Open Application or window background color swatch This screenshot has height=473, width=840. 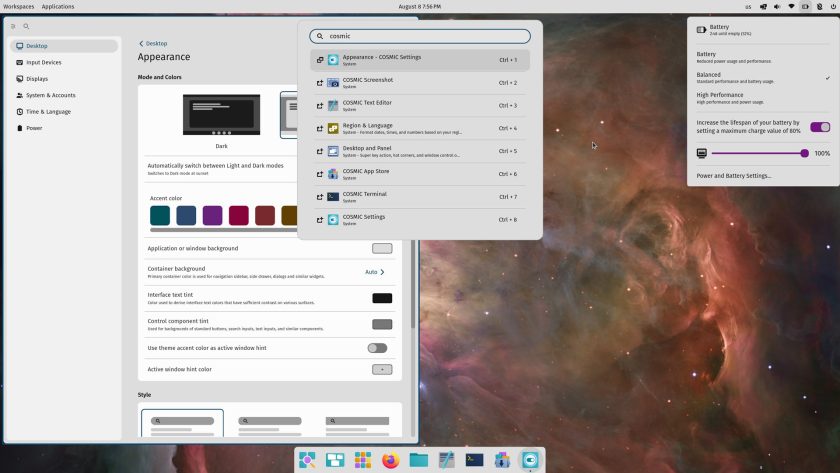[x=382, y=249]
